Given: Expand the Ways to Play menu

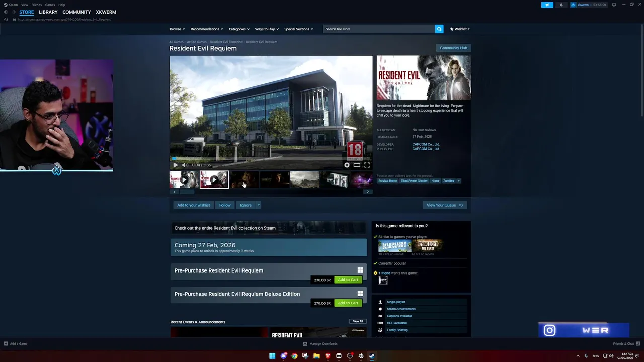Looking at the screenshot, I should click(x=267, y=29).
